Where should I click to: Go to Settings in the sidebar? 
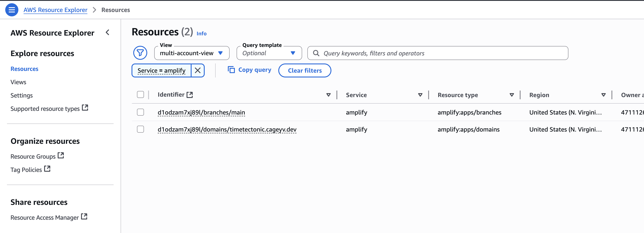(x=21, y=95)
